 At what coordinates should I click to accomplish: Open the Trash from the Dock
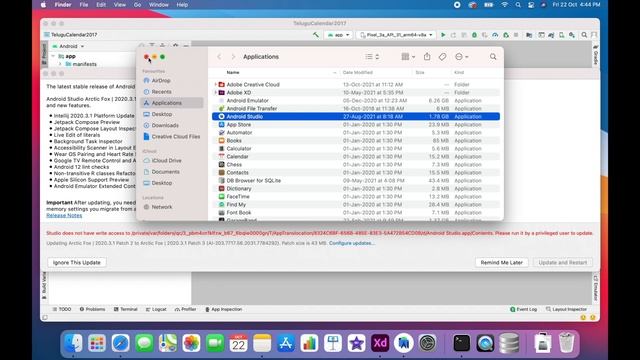(566, 343)
